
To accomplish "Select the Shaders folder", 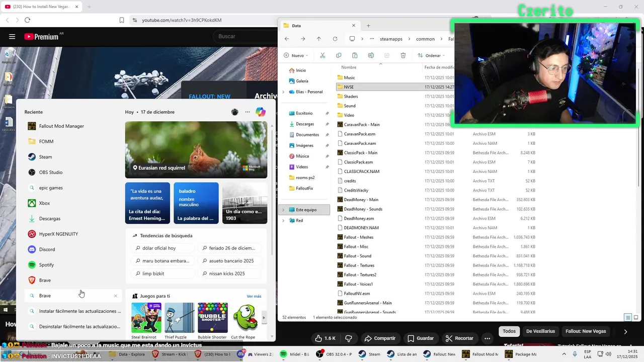I will click(351, 97).
